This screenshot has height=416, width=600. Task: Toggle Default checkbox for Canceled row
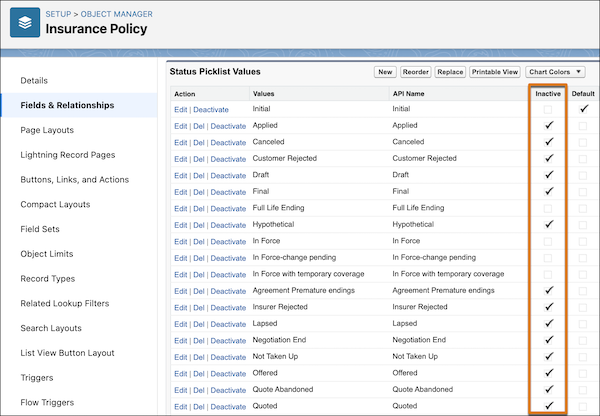[583, 142]
